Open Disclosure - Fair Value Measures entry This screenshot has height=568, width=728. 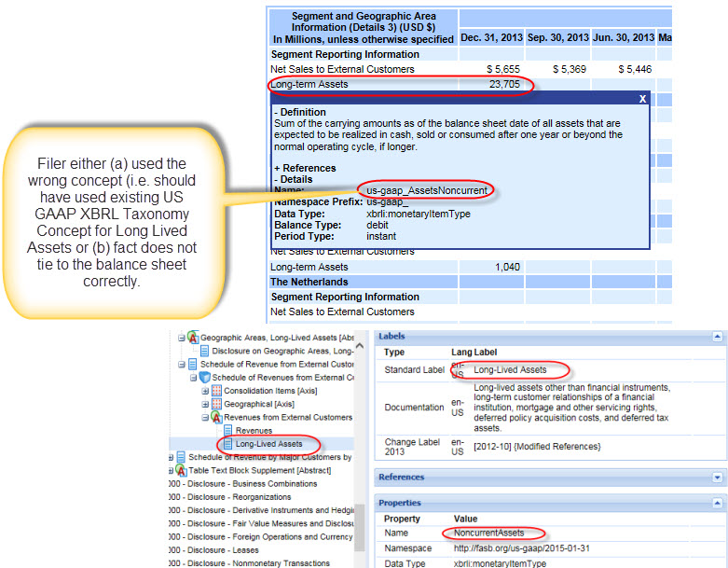click(x=261, y=523)
